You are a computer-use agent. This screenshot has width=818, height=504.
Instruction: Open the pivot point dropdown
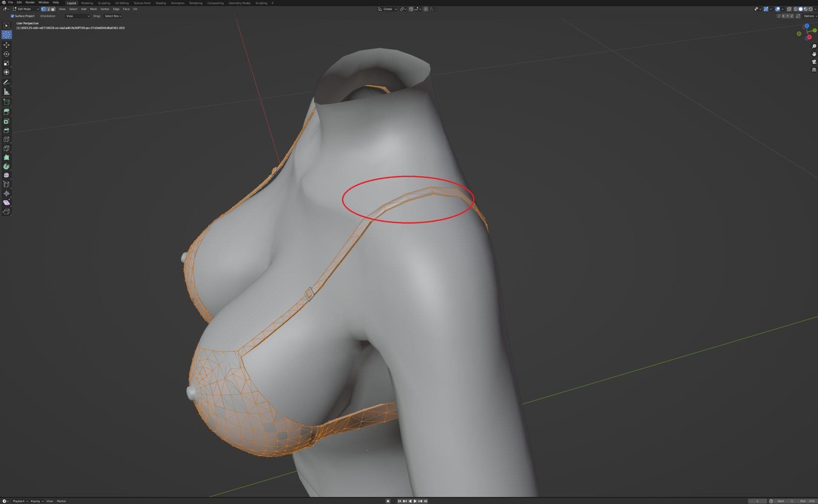[403, 9]
